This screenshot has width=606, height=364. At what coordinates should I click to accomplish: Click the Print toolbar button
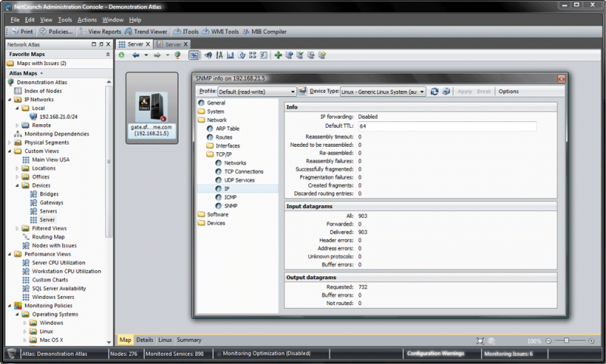click(x=23, y=32)
